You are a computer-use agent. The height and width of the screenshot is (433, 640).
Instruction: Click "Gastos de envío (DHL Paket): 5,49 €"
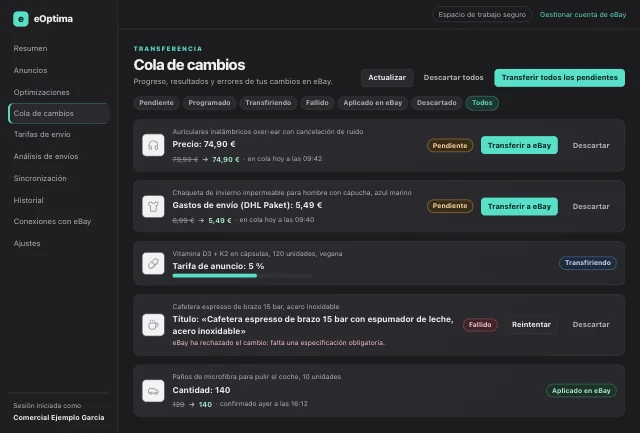(x=247, y=205)
